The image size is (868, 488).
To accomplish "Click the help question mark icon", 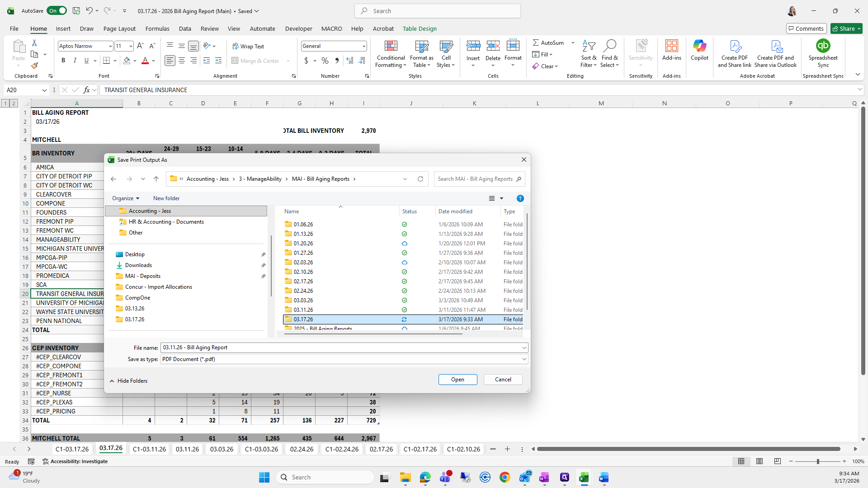I will pos(520,198).
